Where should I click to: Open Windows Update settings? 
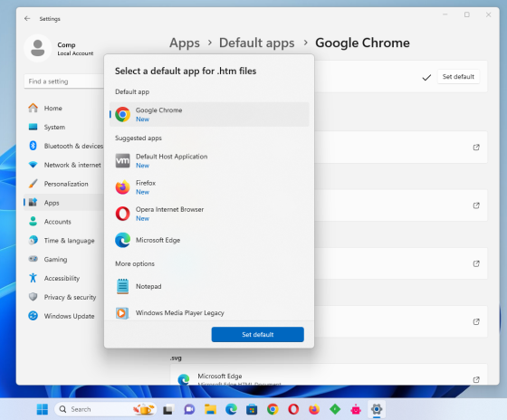click(63, 316)
